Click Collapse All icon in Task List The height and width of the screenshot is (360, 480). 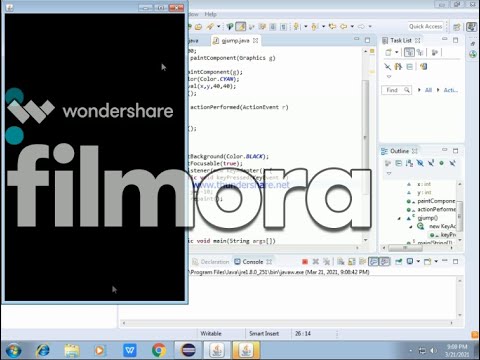click(x=410, y=67)
